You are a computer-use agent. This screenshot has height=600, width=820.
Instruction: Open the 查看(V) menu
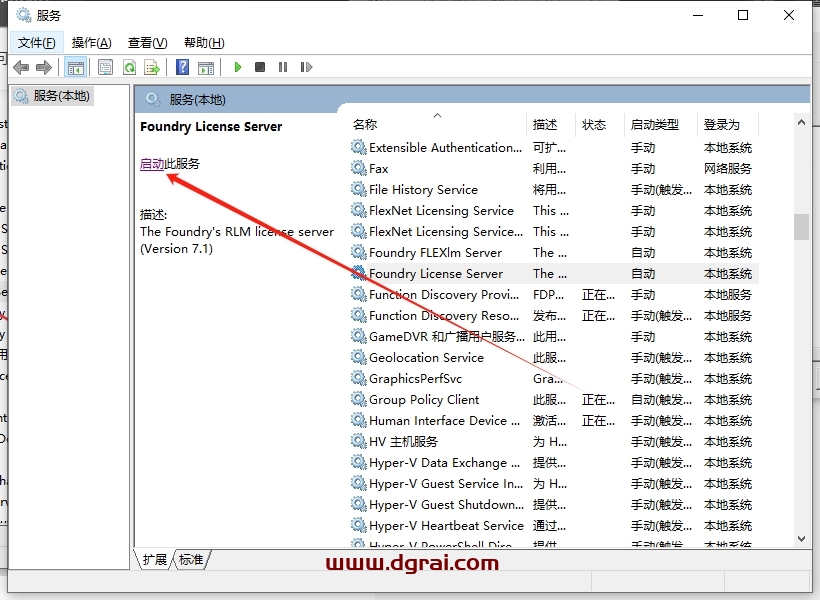pos(147,42)
